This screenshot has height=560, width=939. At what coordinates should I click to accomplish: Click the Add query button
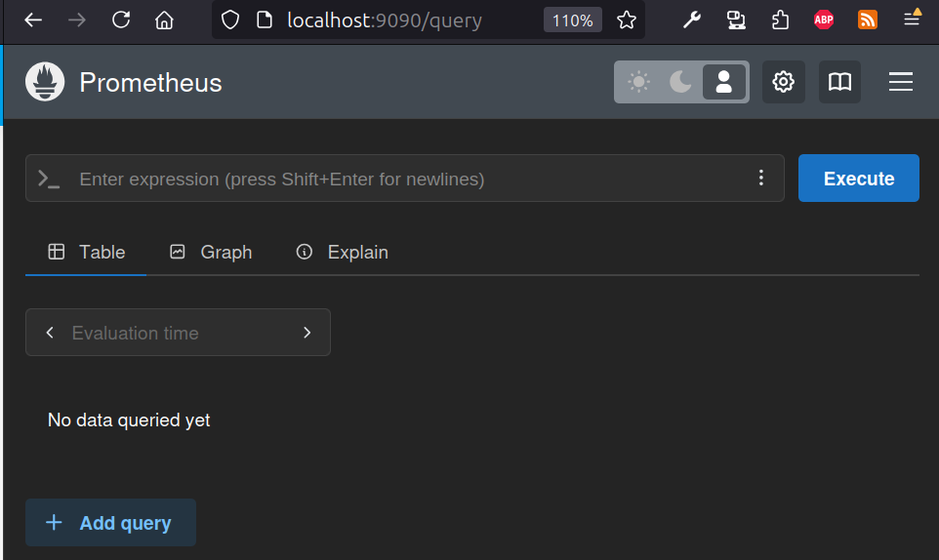click(x=111, y=522)
